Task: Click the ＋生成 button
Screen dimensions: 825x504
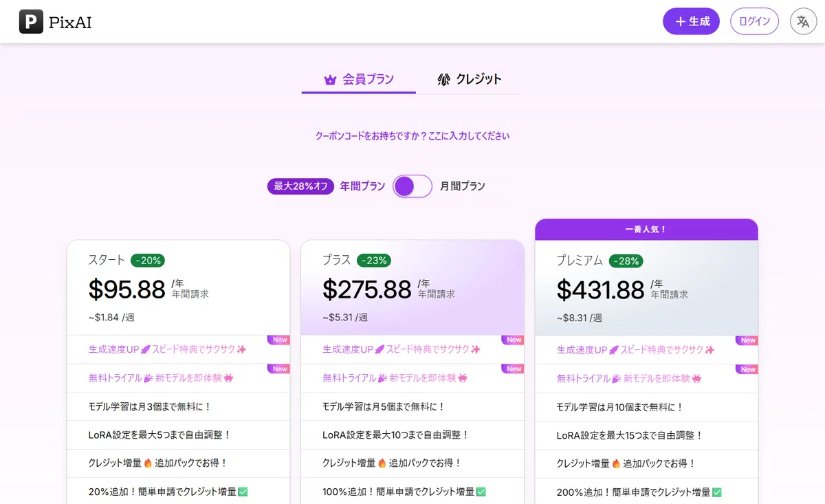Action: tap(691, 21)
